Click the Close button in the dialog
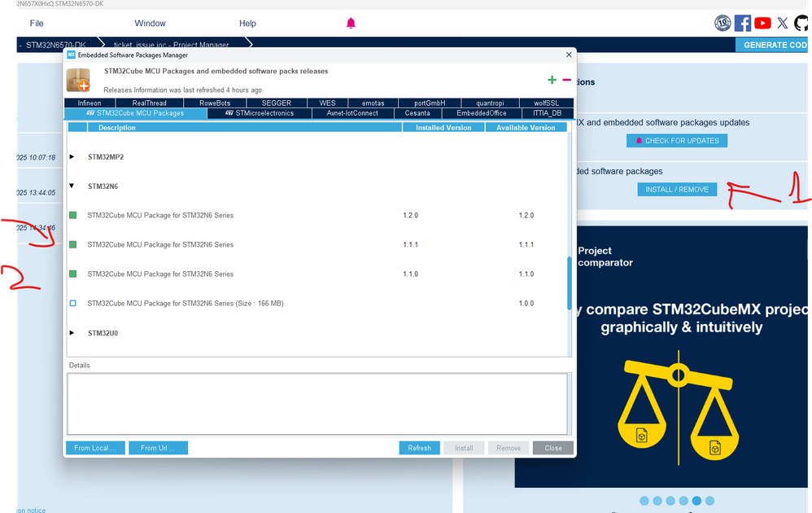This screenshot has height=513, width=812. click(553, 448)
